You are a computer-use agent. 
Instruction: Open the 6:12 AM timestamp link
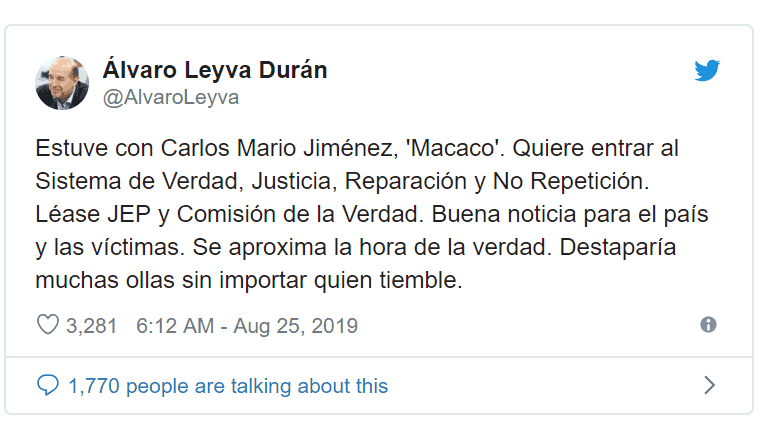tap(175, 326)
